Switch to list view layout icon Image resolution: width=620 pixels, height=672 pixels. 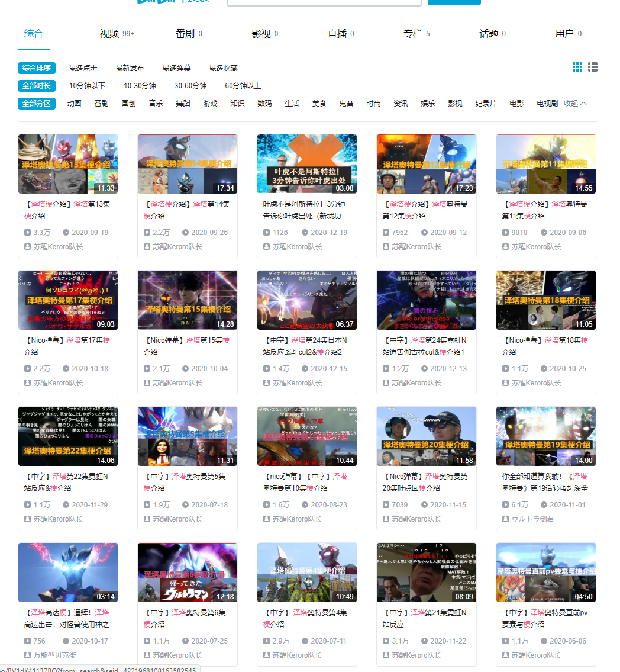(x=593, y=67)
